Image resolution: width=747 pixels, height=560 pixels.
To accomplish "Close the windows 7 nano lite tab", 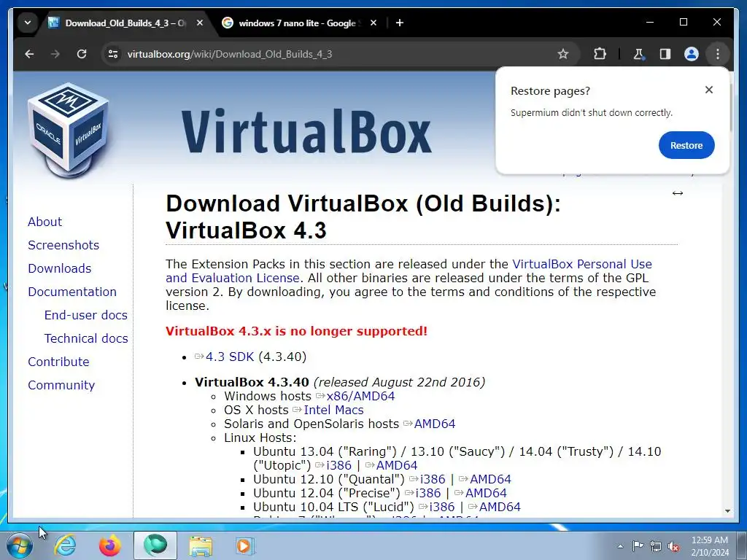I will 373,23.
